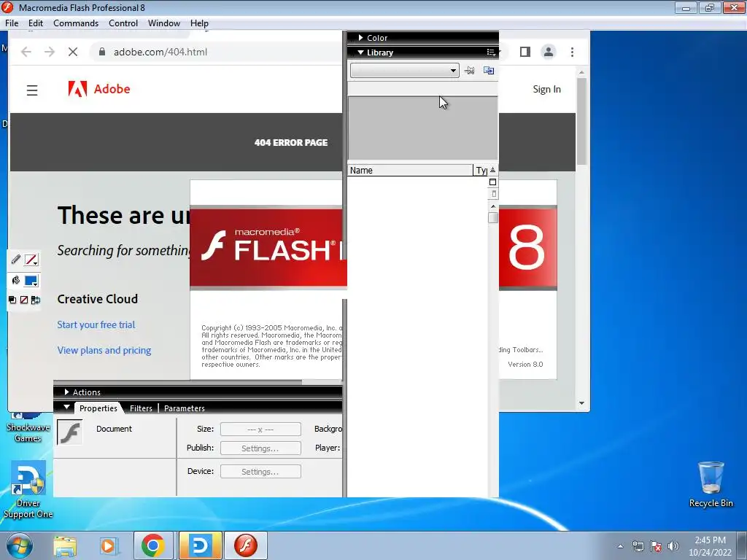
Task: Show hidden tray icons arrow
Action: (x=620, y=547)
